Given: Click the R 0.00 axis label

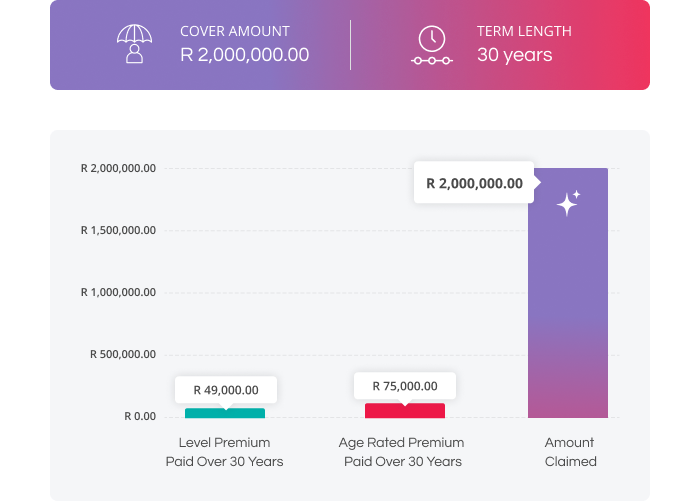Looking at the screenshot, I should point(139,416).
